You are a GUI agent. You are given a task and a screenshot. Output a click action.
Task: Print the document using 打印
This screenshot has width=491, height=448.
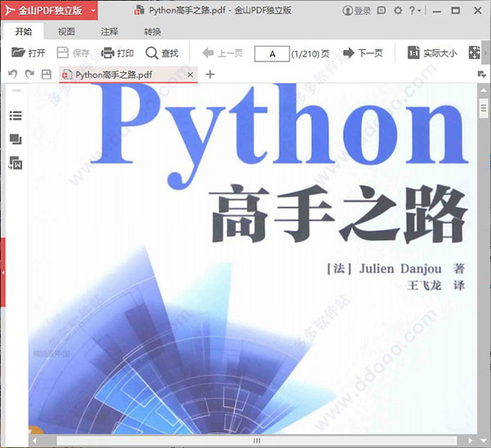point(118,53)
